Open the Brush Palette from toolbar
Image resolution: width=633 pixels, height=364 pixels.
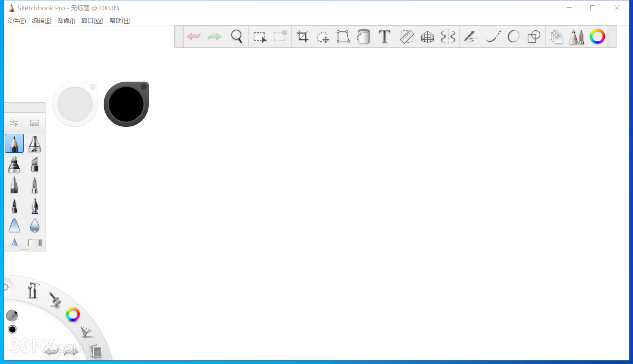click(x=576, y=37)
